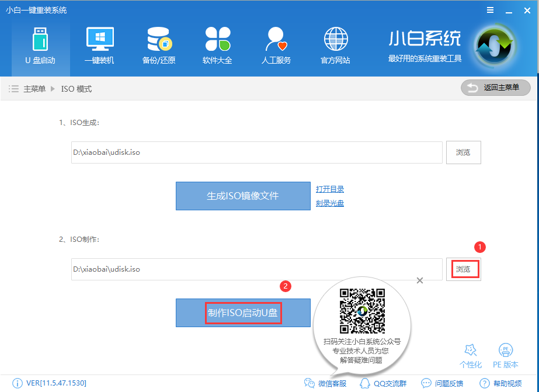Viewport: 539px width, 392px height.
Task: Click the version info icon
Action: pos(17,383)
